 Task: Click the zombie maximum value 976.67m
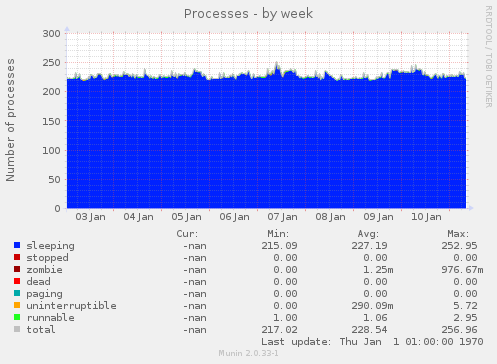462,270
